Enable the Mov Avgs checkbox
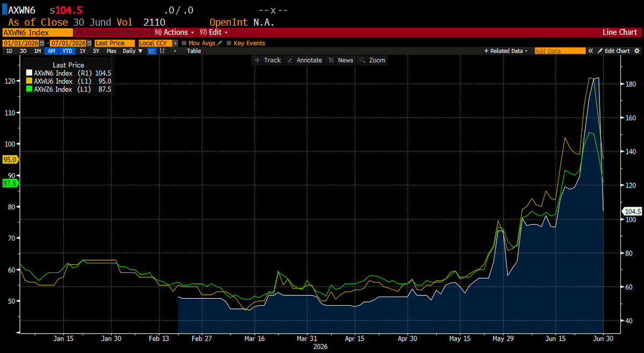This screenshot has width=644, height=353. pyautogui.click(x=184, y=43)
